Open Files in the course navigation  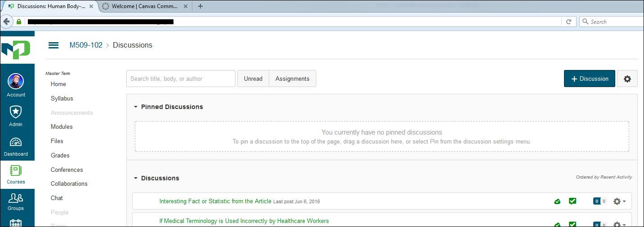[x=57, y=141]
